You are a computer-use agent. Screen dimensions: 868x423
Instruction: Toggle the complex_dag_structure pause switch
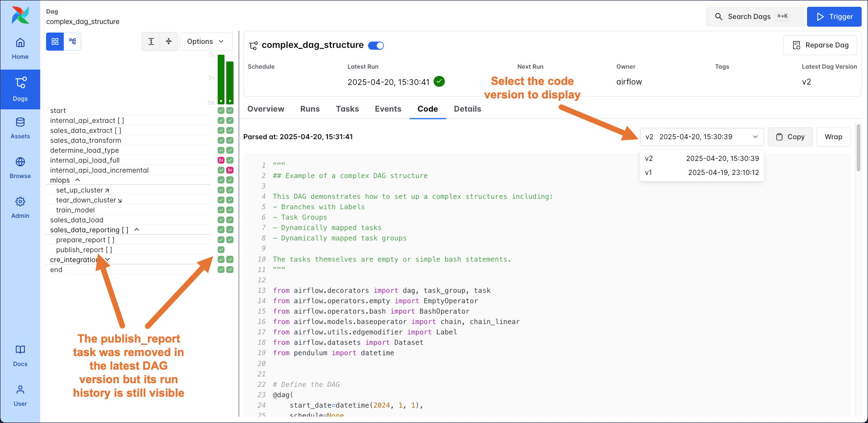[x=376, y=45]
